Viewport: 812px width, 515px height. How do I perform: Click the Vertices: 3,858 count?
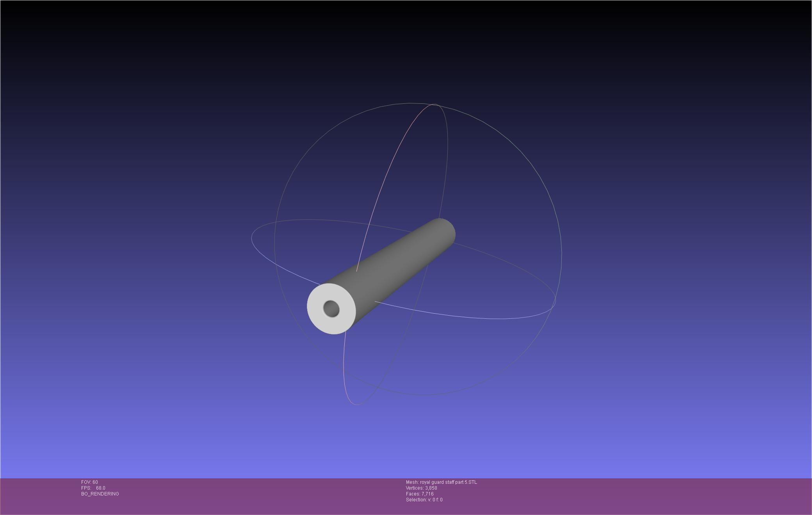point(421,488)
